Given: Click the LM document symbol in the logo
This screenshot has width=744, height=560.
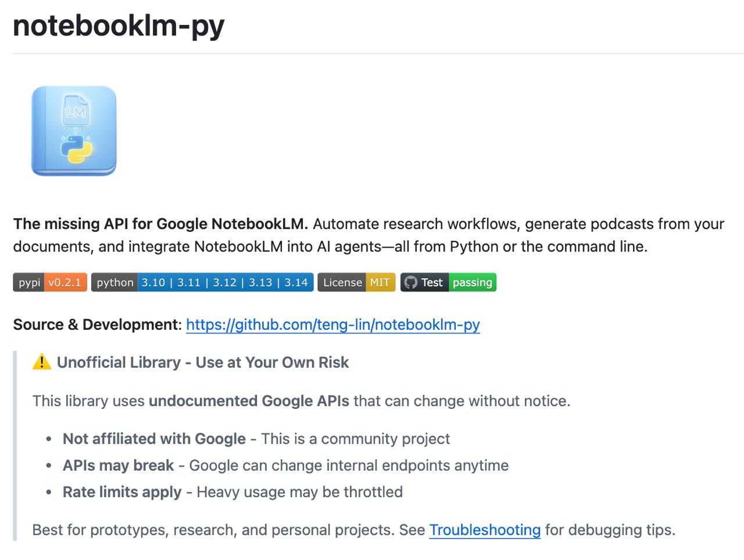Looking at the screenshot, I should [x=76, y=110].
